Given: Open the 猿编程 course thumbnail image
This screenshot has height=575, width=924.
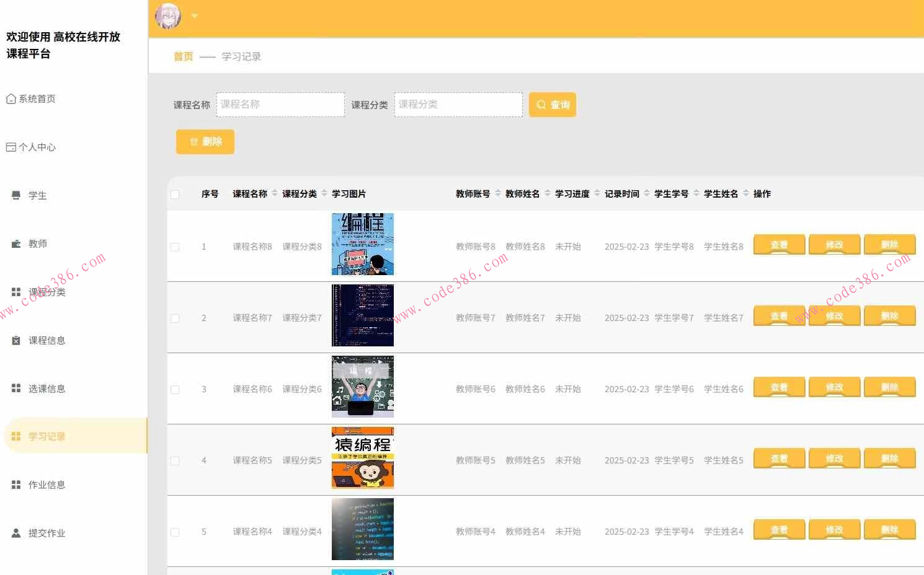Looking at the screenshot, I should click(363, 459).
